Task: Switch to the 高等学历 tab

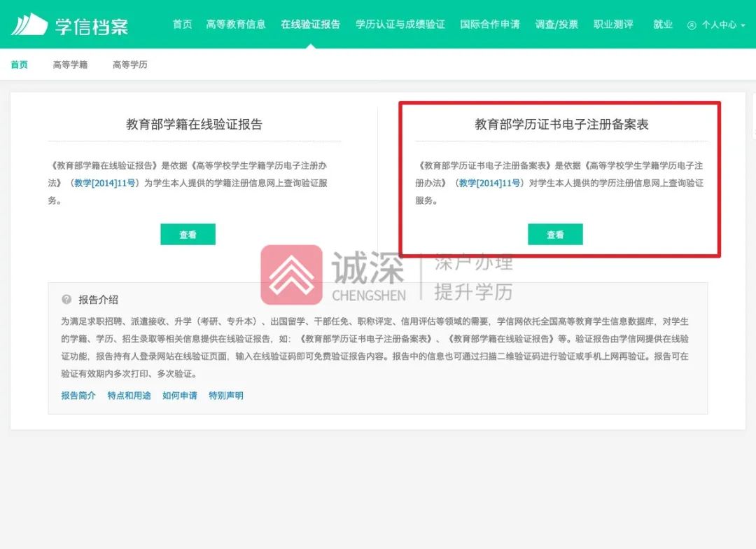Action: [x=129, y=64]
